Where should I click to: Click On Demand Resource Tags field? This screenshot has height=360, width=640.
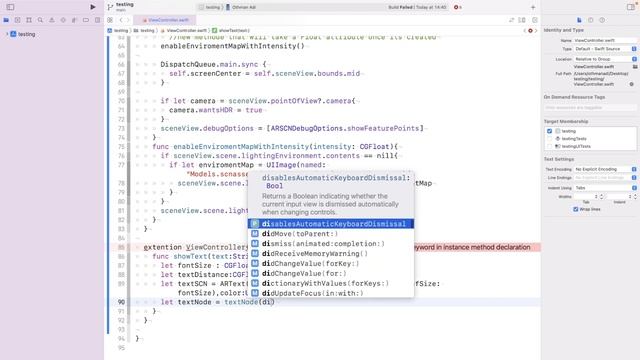point(590,108)
